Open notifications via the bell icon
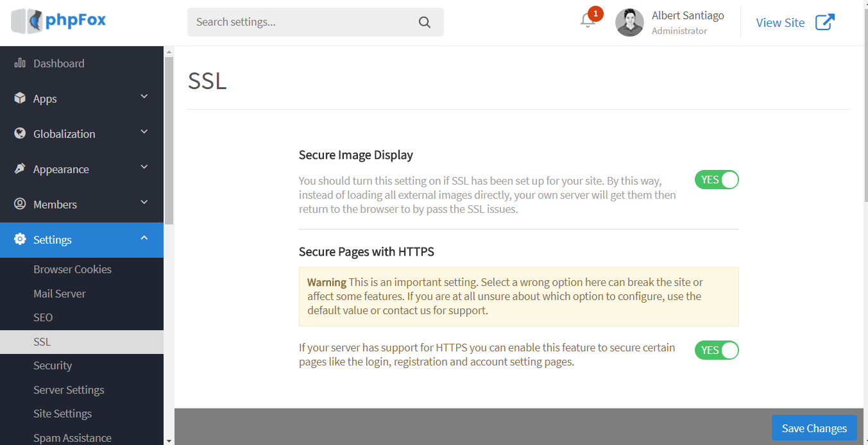The image size is (868, 445). [x=588, y=21]
